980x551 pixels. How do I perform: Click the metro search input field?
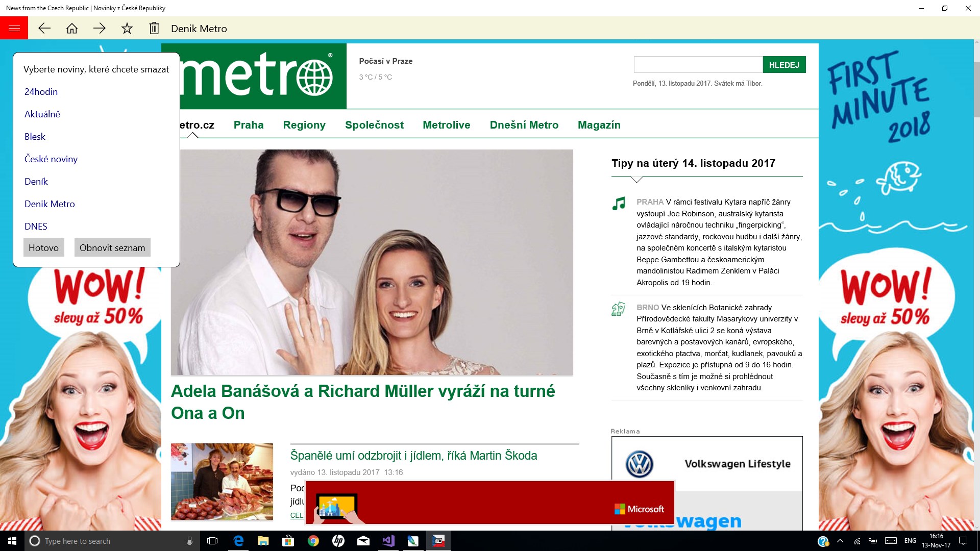pyautogui.click(x=698, y=65)
